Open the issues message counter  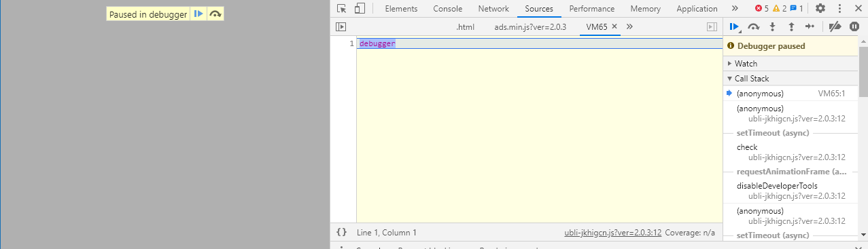pyautogui.click(x=796, y=9)
